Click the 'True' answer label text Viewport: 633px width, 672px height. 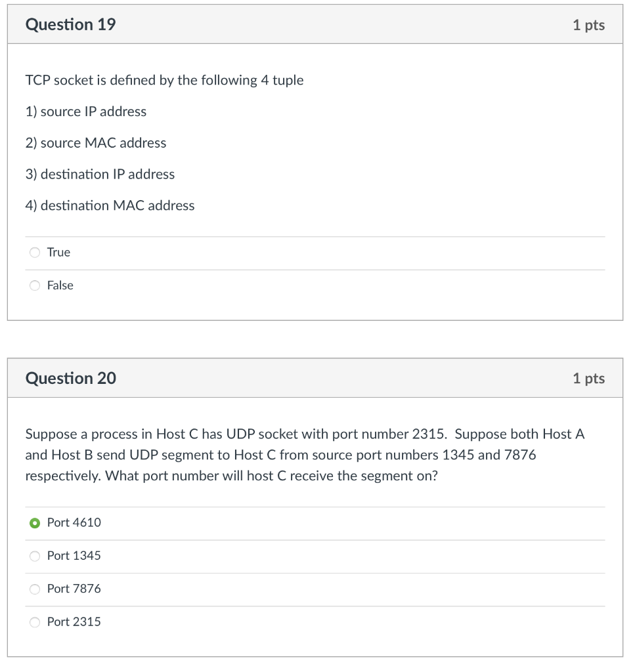pos(58,253)
